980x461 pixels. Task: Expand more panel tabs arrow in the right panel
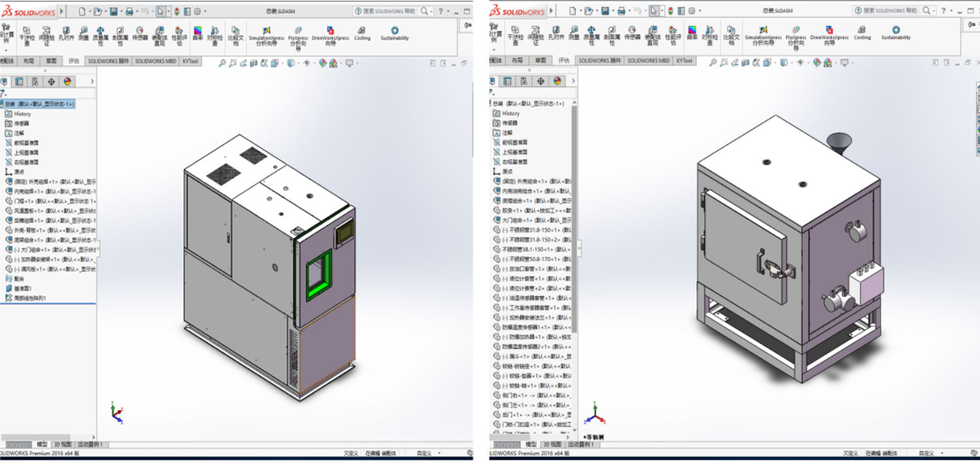(574, 82)
